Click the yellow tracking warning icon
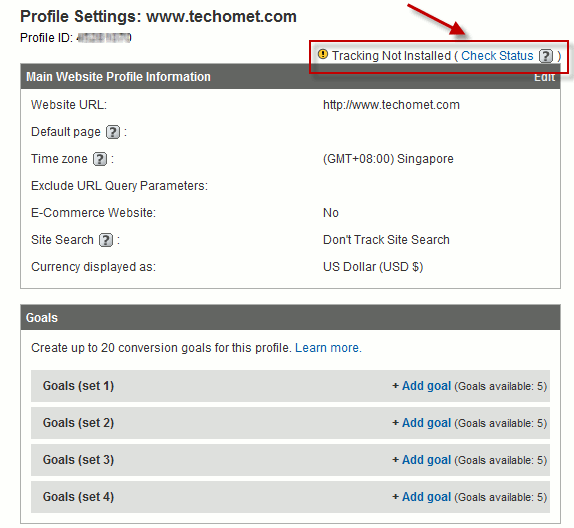The image size is (574, 528). [x=323, y=54]
